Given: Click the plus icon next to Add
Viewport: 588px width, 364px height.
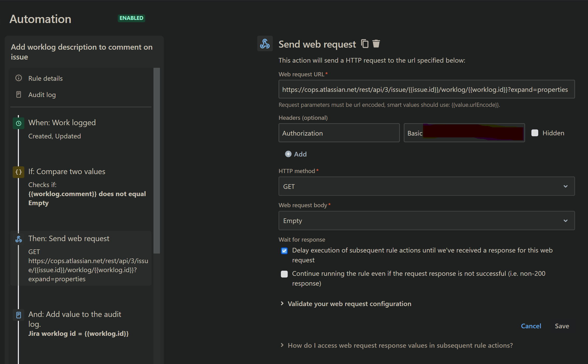Looking at the screenshot, I should click(288, 154).
